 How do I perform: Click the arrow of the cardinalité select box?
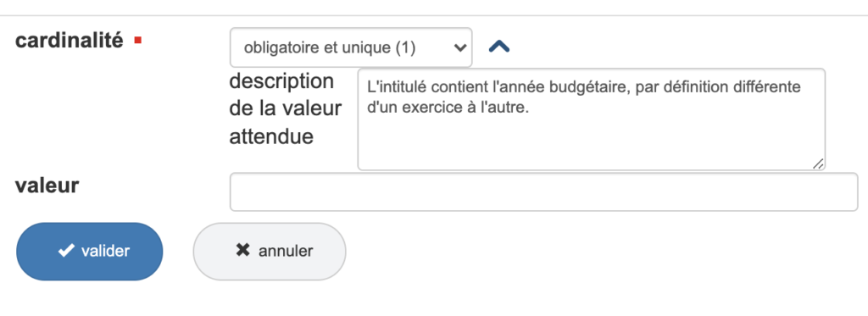point(459,48)
